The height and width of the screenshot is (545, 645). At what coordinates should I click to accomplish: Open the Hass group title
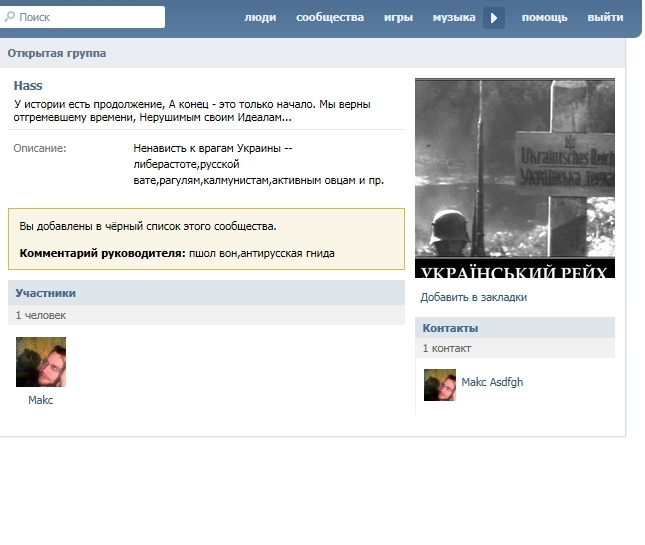pos(28,86)
